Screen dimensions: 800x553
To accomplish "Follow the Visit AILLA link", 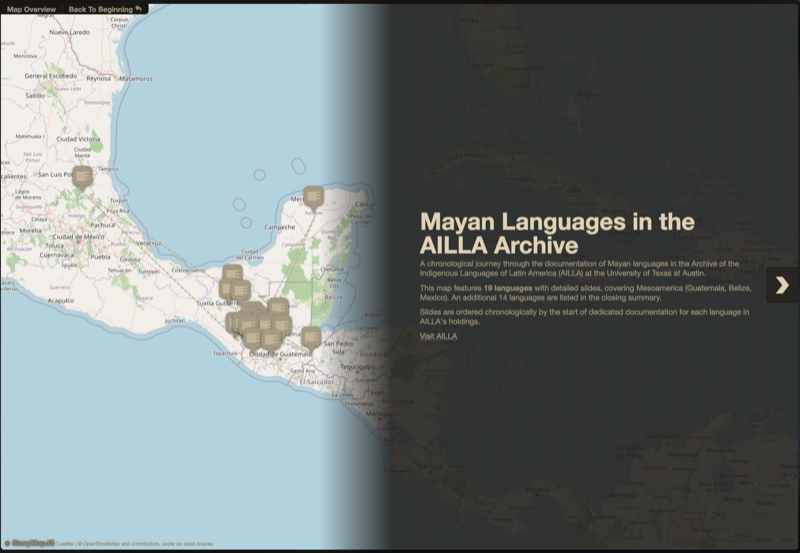I will coord(438,336).
